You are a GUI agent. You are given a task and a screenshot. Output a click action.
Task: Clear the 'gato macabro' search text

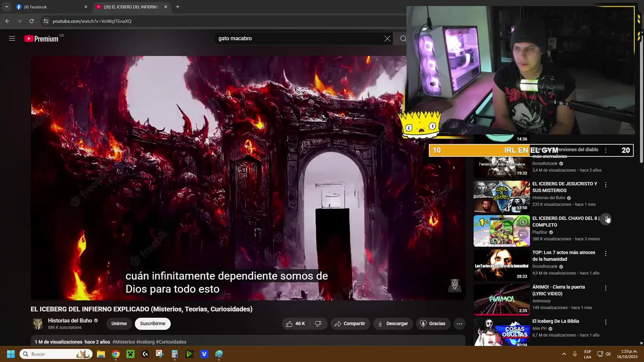tap(387, 39)
